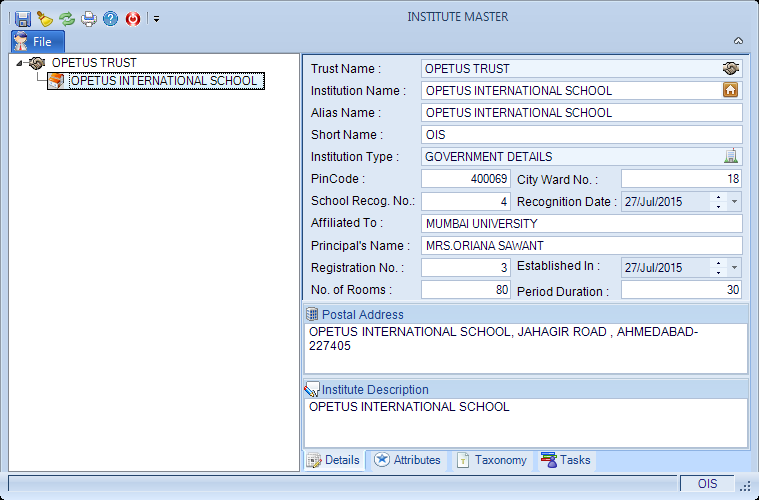Increase Recognition Date with up spinner
This screenshot has width=759, height=500.
tap(718, 197)
